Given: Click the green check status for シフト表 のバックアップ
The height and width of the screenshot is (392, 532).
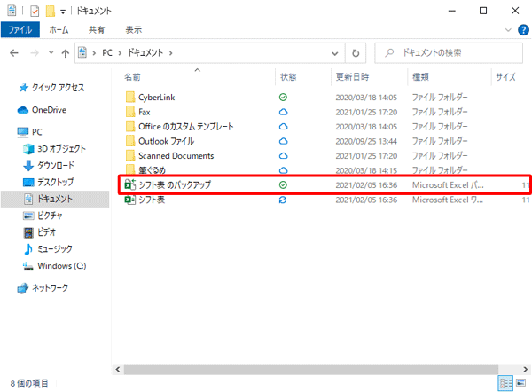Looking at the screenshot, I should coord(283,185).
